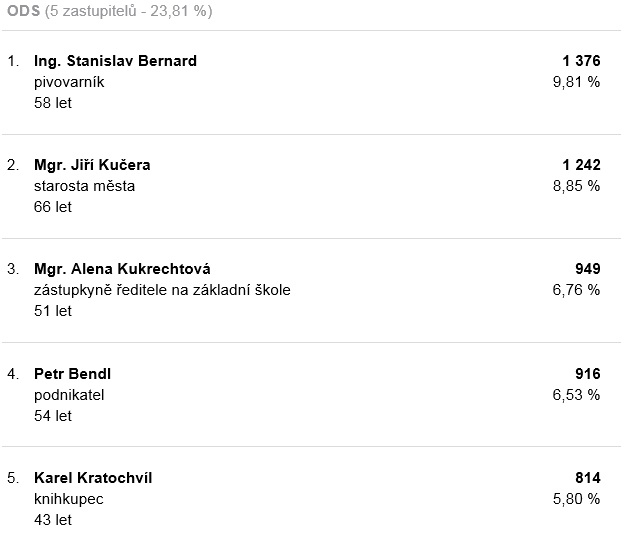Select the "54 let" age text
The image size is (626, 537).
point(53,416)
